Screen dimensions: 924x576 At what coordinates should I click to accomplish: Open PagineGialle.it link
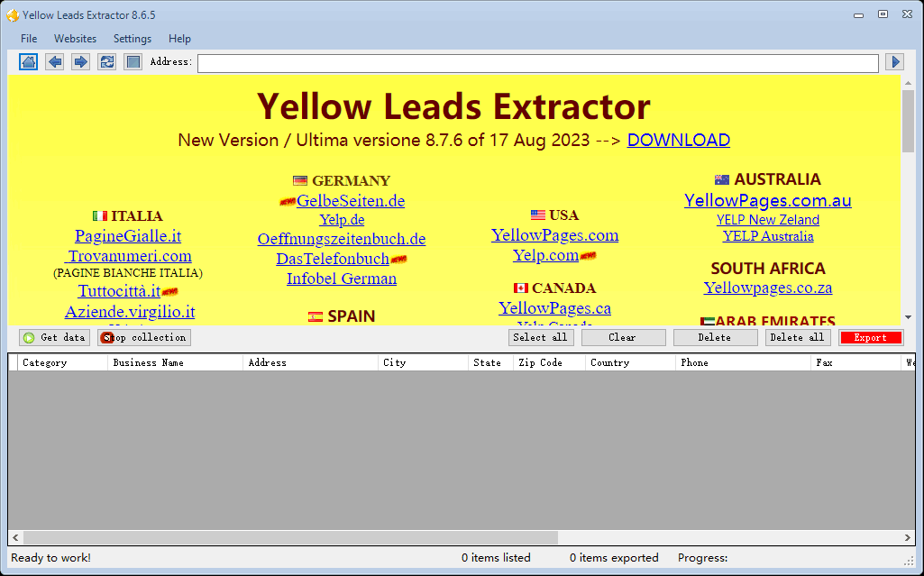point(128,236)
